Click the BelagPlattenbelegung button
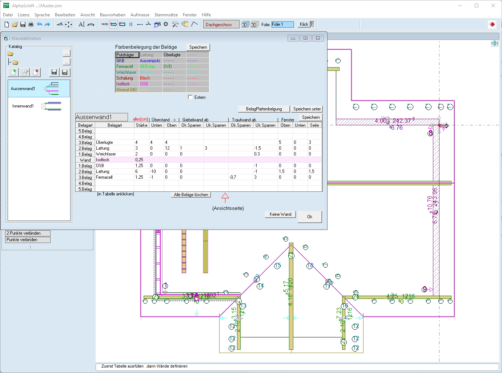502x373 pixels. [264, 109]
